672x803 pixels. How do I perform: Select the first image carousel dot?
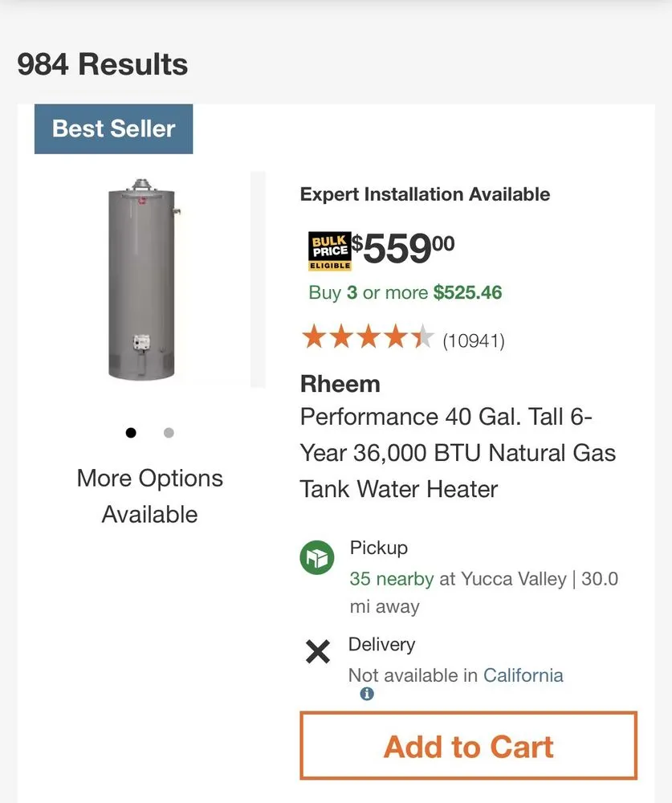[x=131, y=433]
